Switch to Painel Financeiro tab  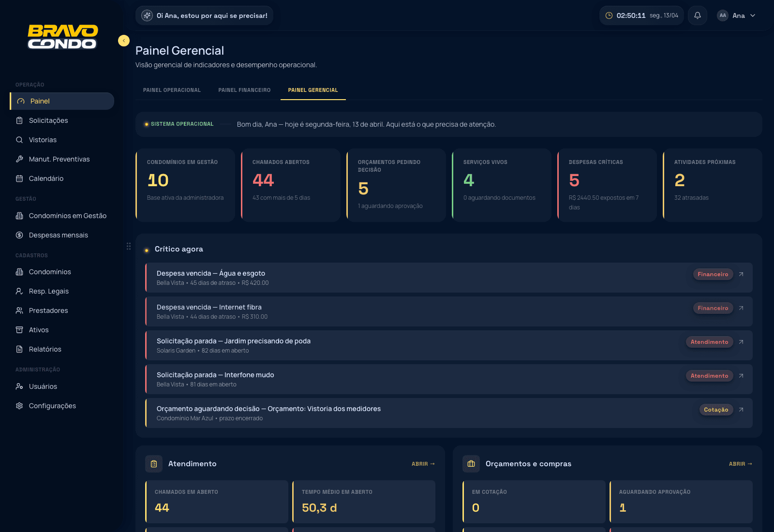point(244,90)
